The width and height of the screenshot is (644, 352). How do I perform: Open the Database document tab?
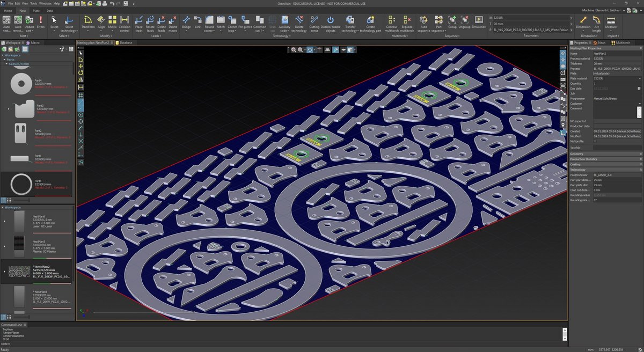[x=125, y=42]
